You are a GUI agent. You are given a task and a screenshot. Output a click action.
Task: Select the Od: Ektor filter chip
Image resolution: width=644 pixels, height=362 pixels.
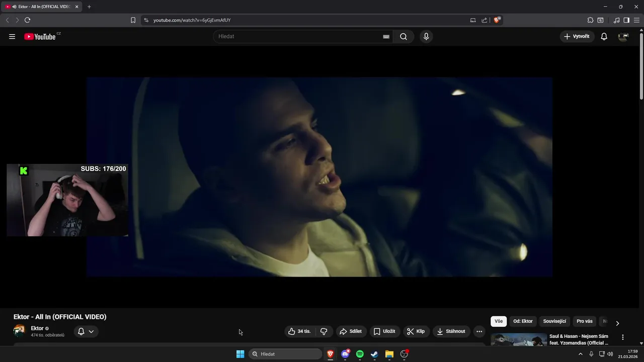tap(523, 321)
